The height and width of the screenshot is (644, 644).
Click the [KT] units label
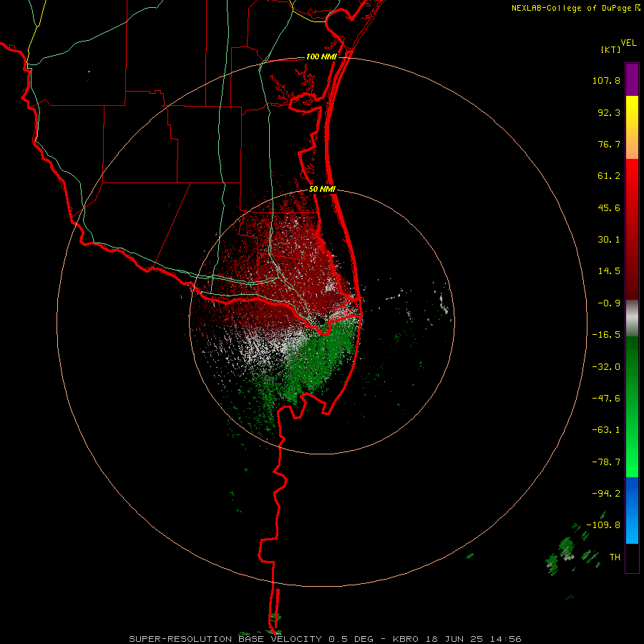611,49
